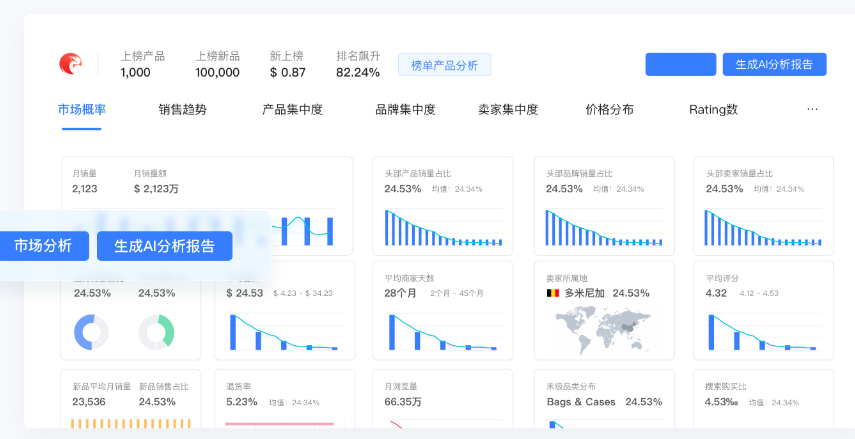The image size is (855, 439).
Task: Expand more tabs via the ellipsis
Action: point(812,109)
